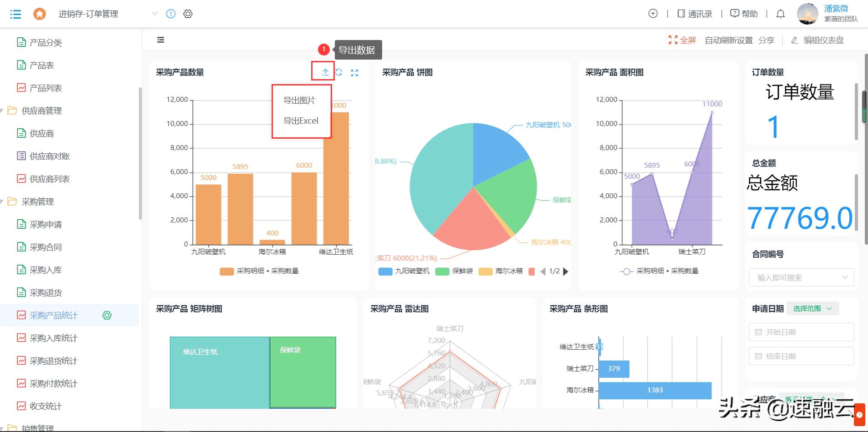Viewport: 868px width, 432px height.
Task: Open 选择范围 date range dropdown
Action: click(x=812, y=308)
